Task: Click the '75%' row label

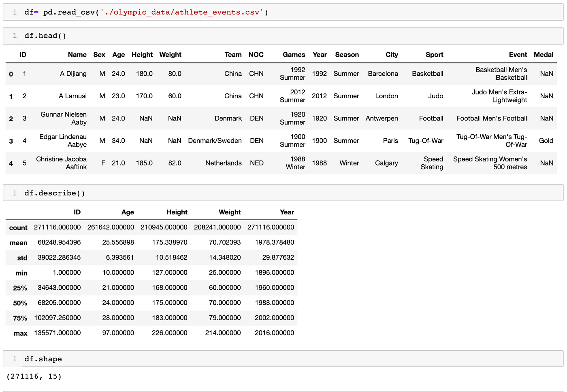Action: click(20, 318)
